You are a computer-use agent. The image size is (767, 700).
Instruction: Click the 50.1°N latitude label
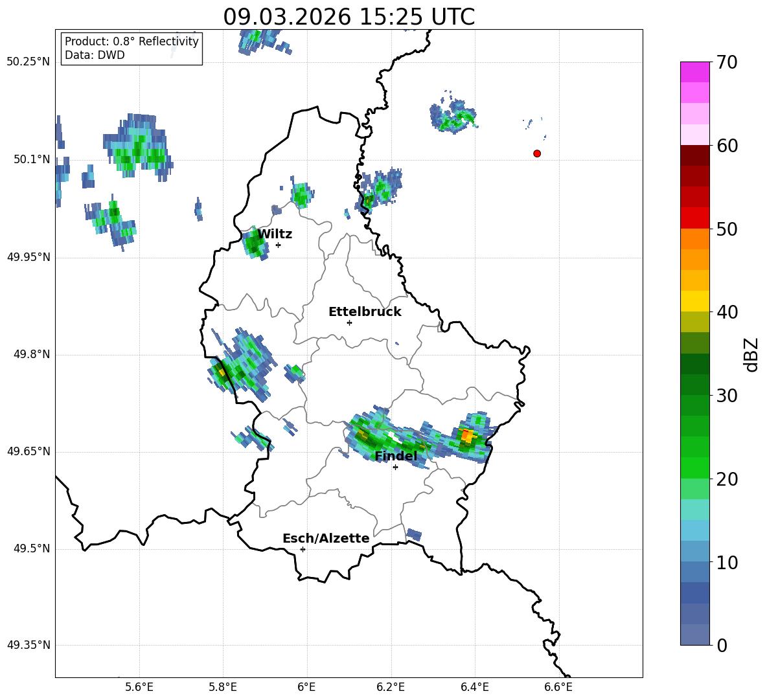coord(32,159)
